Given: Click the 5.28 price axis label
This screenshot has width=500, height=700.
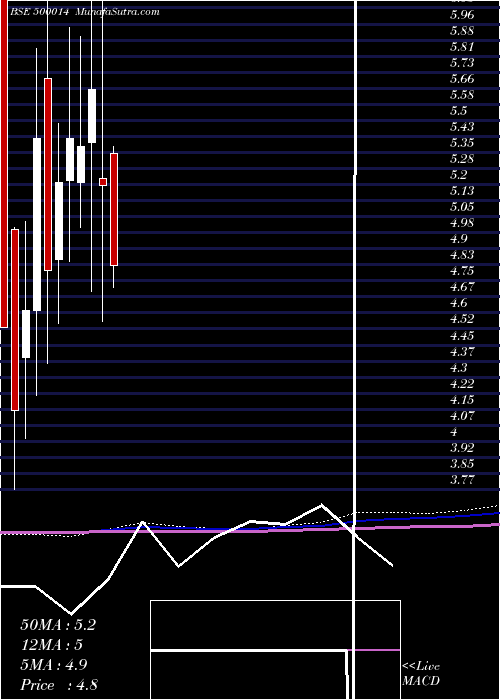Looking at the screenshot, I should click(462, 159).
